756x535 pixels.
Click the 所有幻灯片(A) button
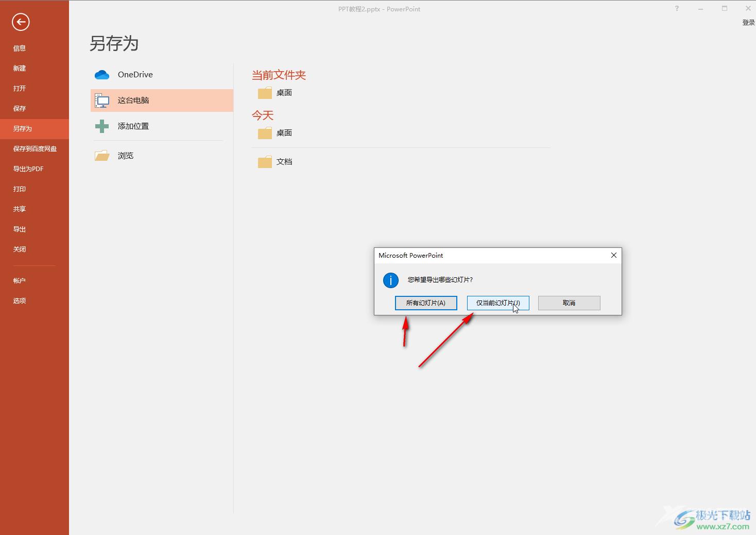426,303
